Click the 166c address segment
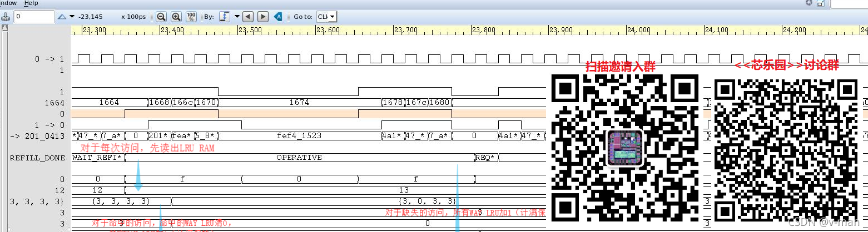This screenshot has height=232, width=868. (x=182, y=103)
